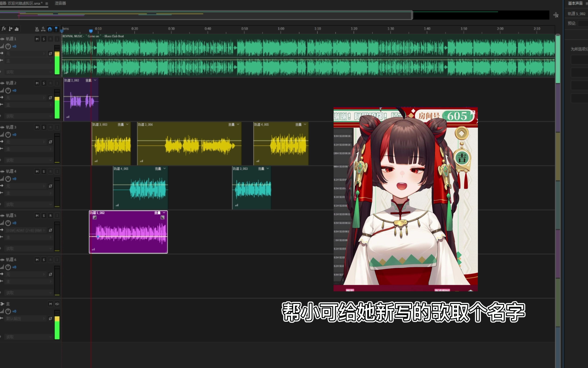Click the polarity reverse icon on the 主 track
588x368 pixels.
[x=50, y=319]
